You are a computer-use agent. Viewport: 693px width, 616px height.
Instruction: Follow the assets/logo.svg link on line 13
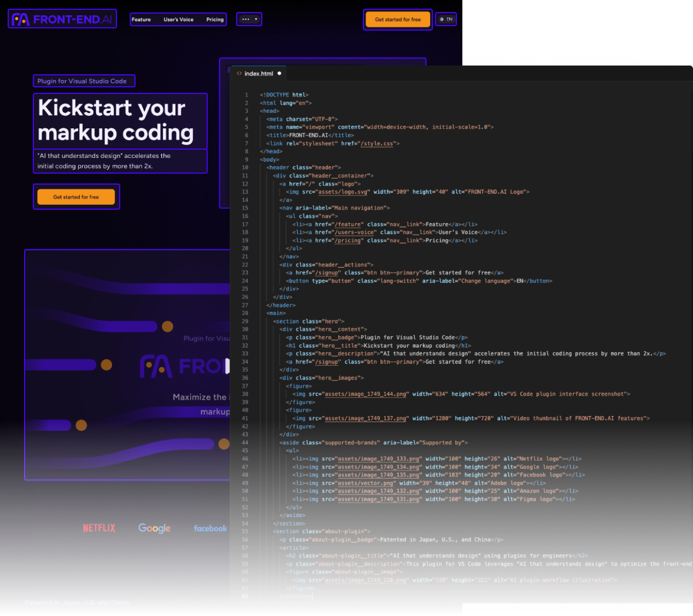pyautogui.click(x=343, y=192)
